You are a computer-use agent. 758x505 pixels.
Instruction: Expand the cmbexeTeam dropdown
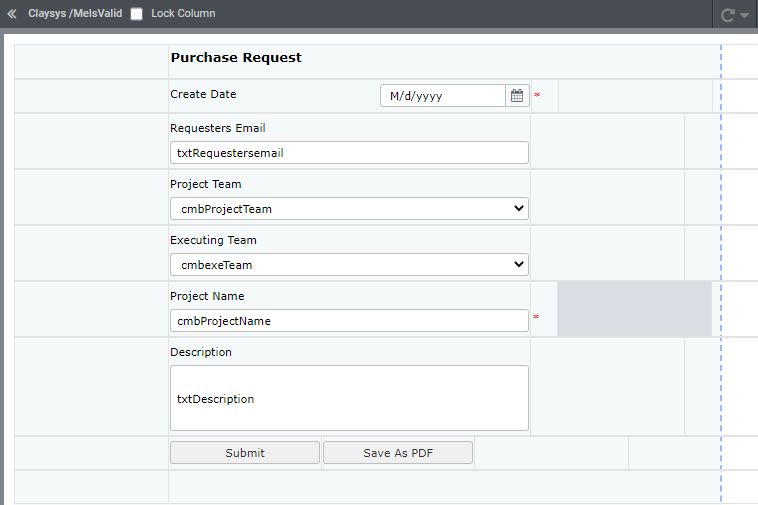click(x=350, y=265)
